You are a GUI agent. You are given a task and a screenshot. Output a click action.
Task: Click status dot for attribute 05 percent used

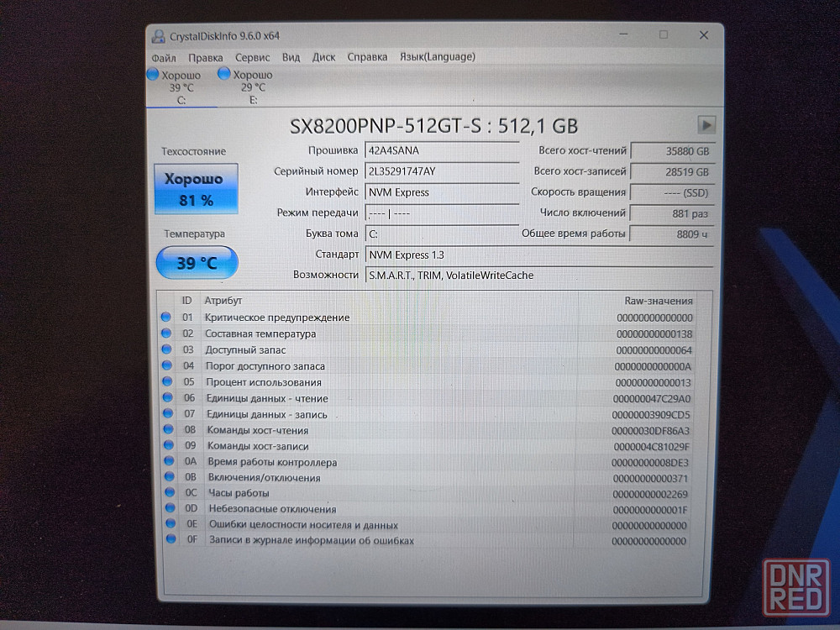coord(166,382)
